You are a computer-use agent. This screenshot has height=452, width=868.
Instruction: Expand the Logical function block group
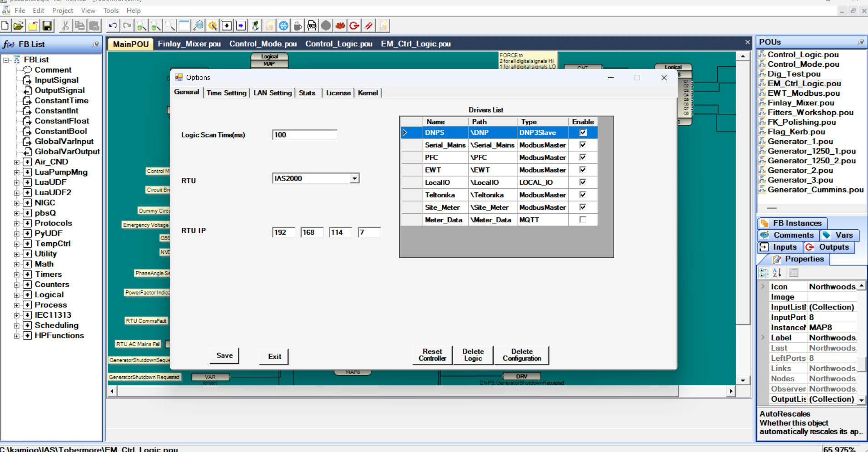click(17, 295)
